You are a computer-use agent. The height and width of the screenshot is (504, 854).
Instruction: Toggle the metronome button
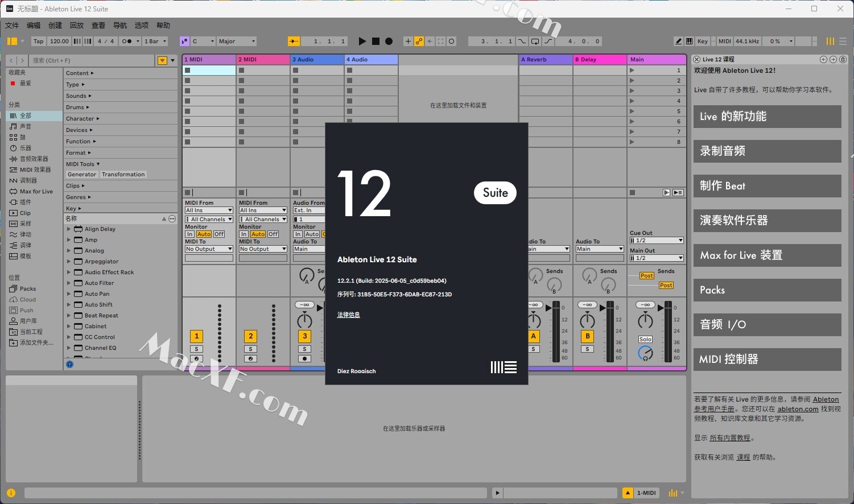tap(127, 41)
